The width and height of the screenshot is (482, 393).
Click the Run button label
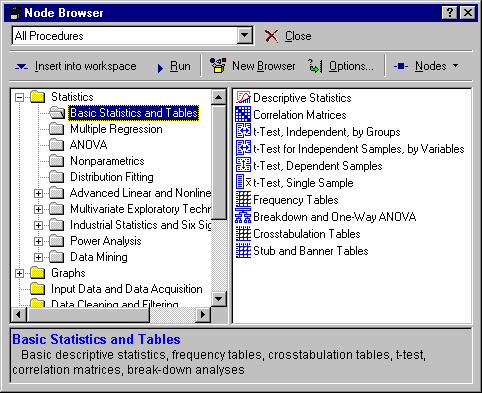[180, 66]
